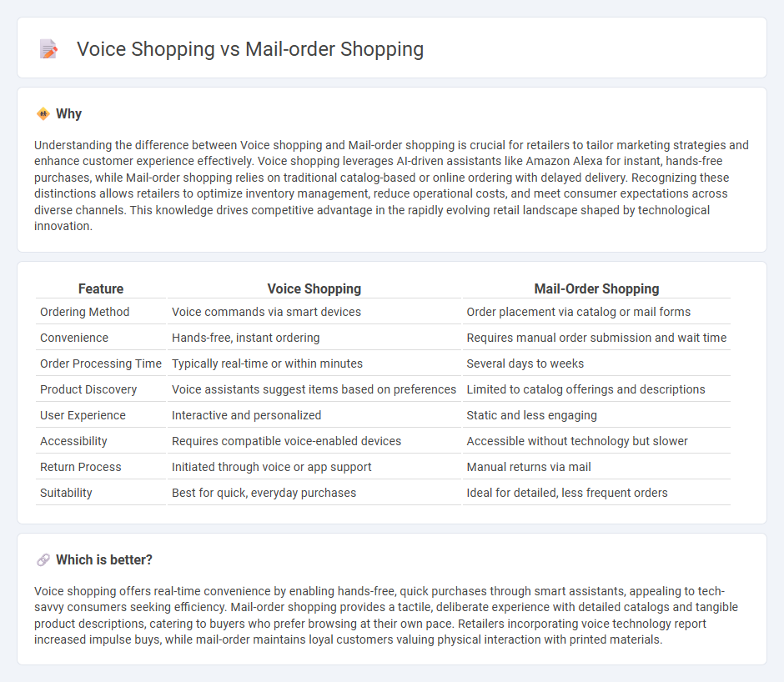Click the Why paragraph starting with Understanding
The image size is (784, 682).
[391, 185]
